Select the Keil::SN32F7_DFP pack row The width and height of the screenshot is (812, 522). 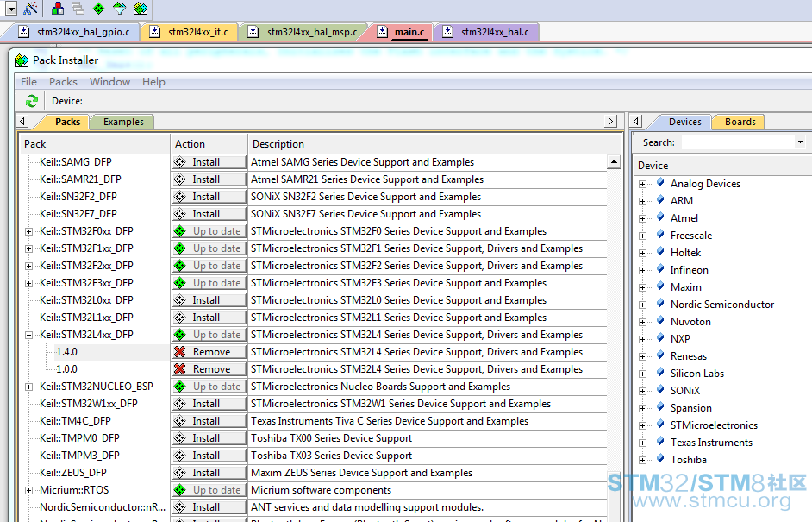[78, 214]
